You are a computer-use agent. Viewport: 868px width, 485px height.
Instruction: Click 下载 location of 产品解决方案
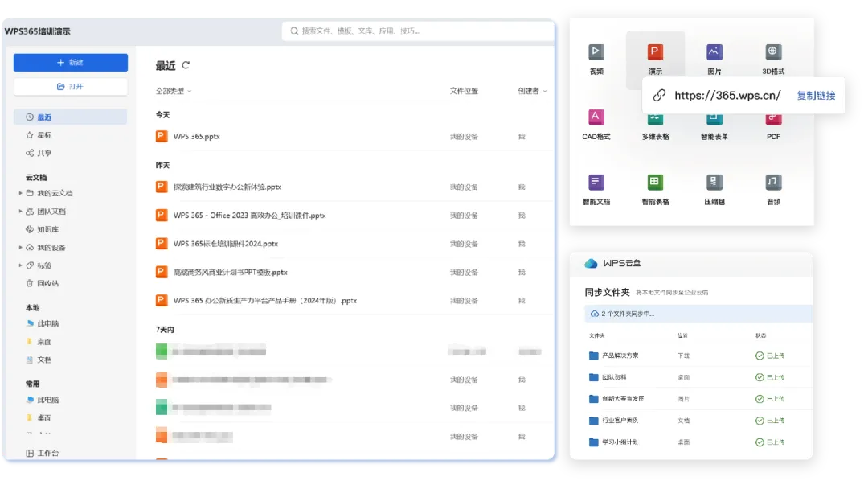(x=684, y=356)
